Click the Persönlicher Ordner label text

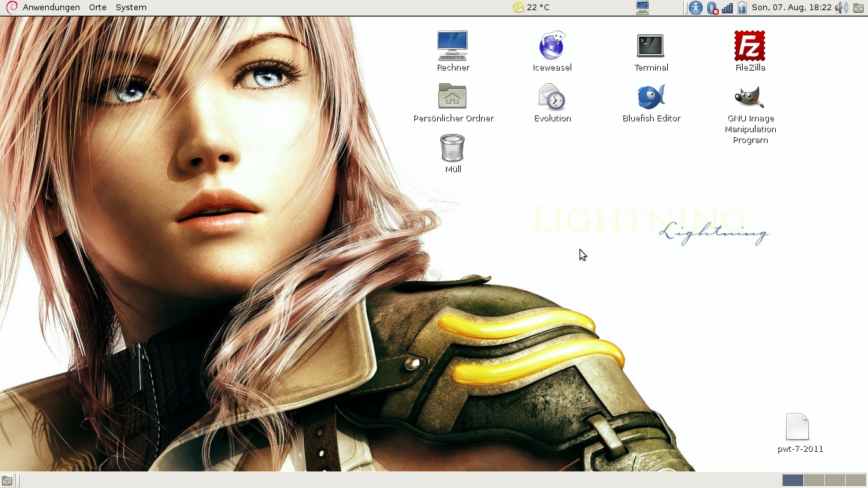click(454, 118)
